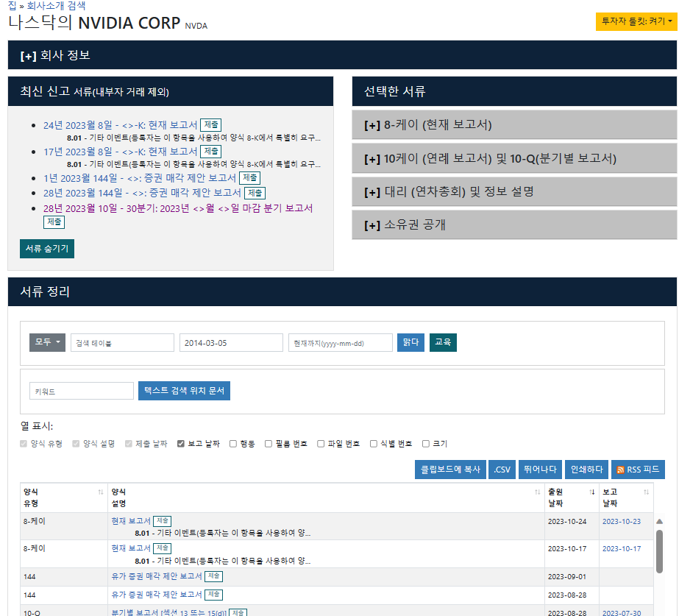Click the green 교육 button
This screenshot has height=616, width=679.
[x=443, y=342]
